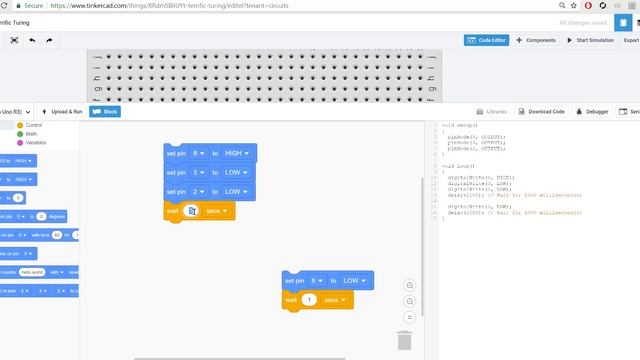Open the pin dropdown in the first set pin block
Screen dimensions: 640x360
(x=198, y=153)
